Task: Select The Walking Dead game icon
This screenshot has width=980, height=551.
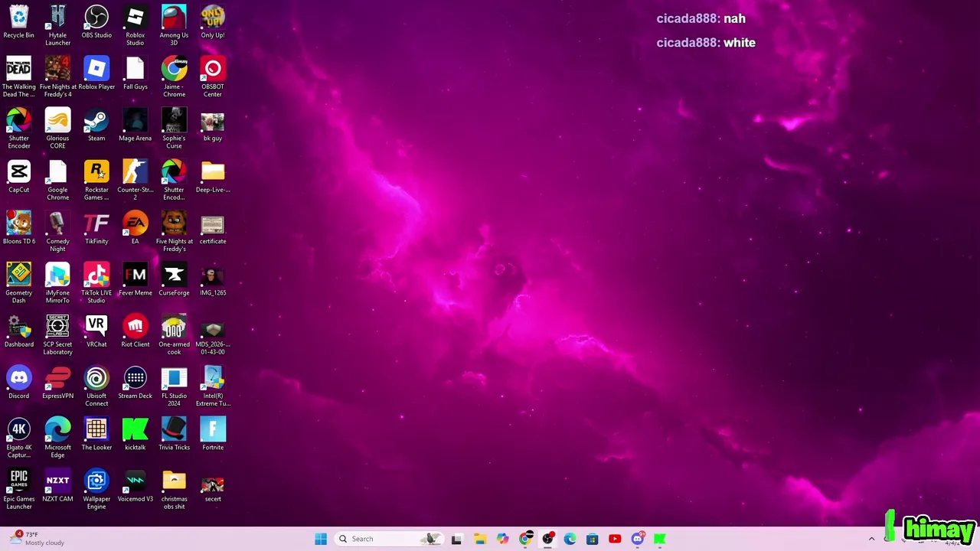Action: pyautogui.click(x=18, y=77)
